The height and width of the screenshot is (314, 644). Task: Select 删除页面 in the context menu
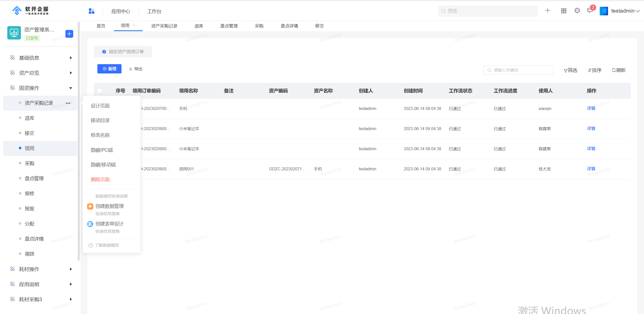click(x=100, y=179)
